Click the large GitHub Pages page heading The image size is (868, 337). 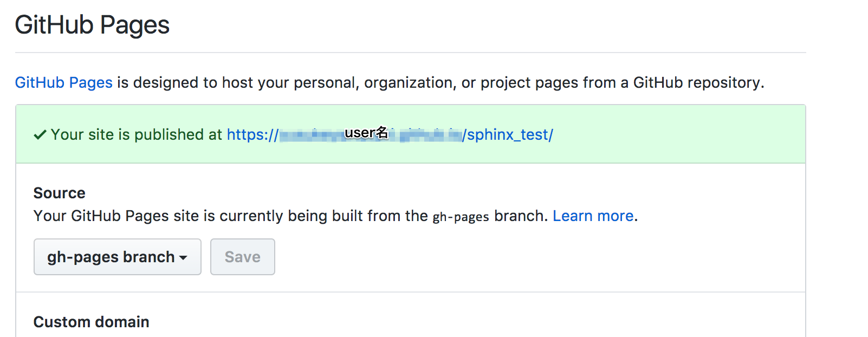(x=92, y=25)
